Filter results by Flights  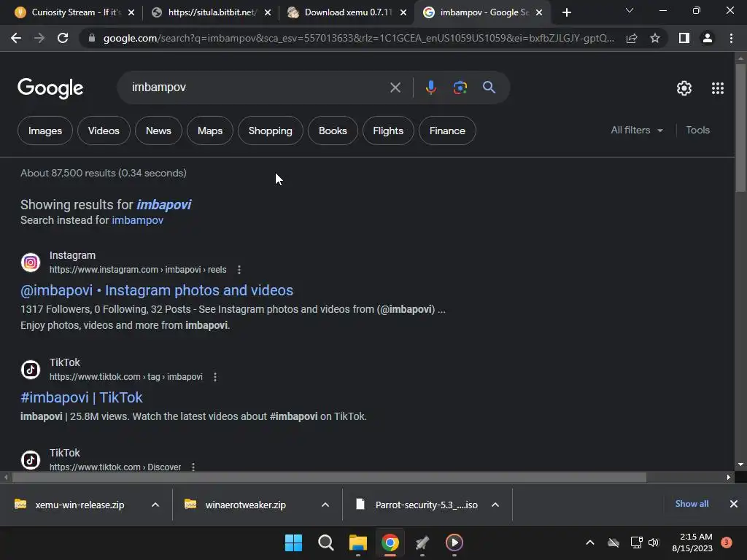388,131
